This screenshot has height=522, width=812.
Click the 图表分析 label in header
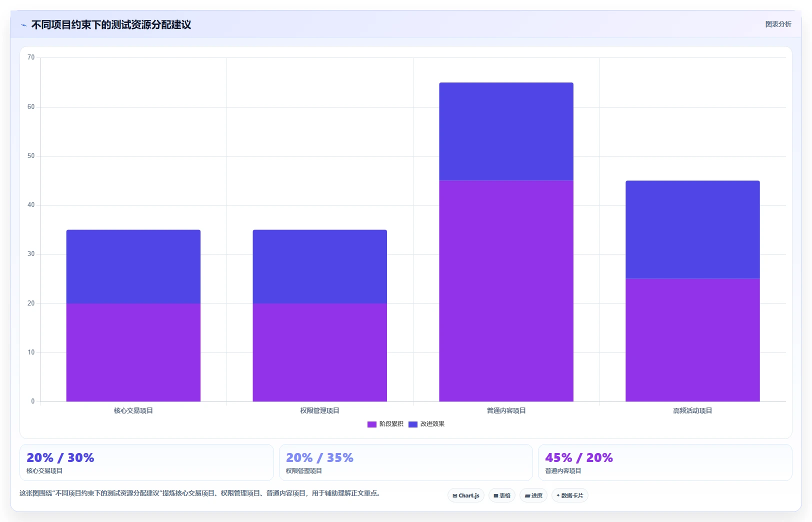(778, 24)
